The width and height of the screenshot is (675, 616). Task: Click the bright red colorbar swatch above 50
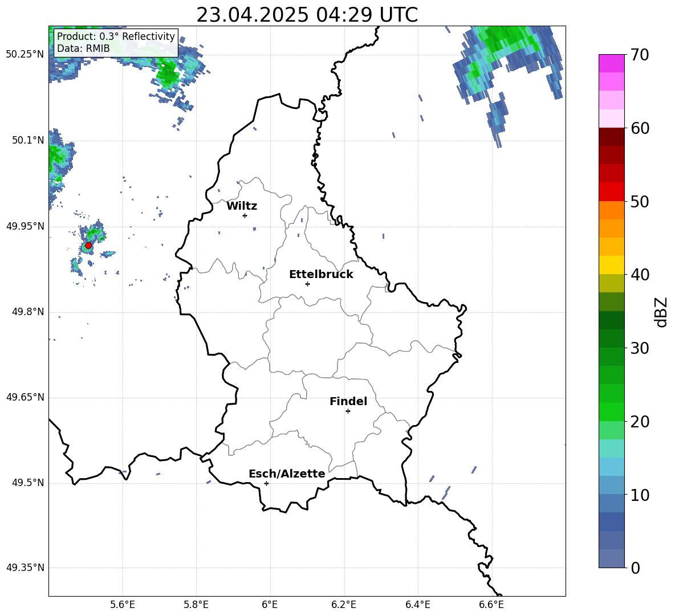click(x=612, y=192)
